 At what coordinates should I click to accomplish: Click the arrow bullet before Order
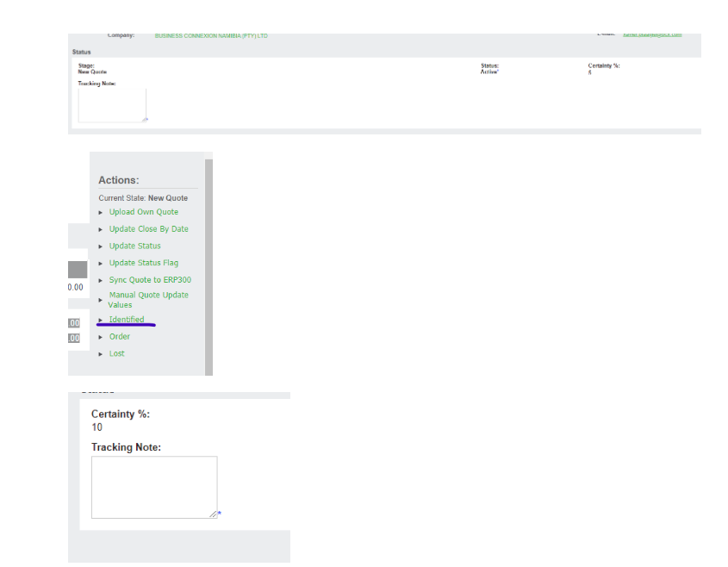point(102,338)
